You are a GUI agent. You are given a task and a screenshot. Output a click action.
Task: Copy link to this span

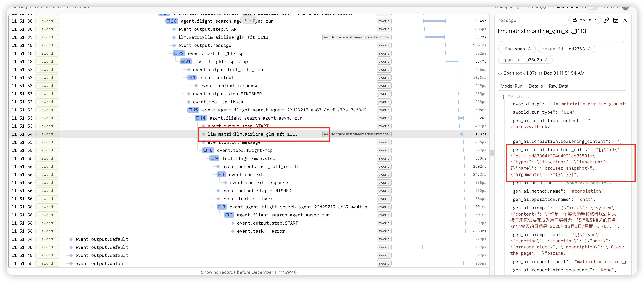point(606,20)
